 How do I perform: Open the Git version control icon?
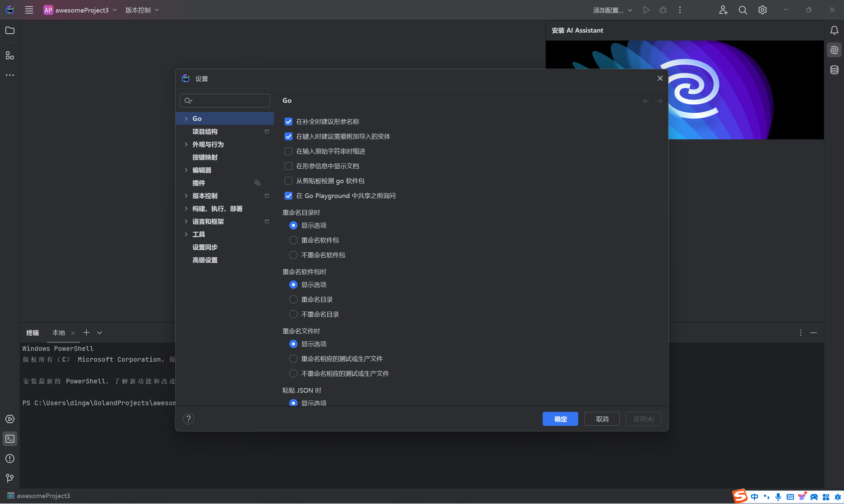[10, 478]
